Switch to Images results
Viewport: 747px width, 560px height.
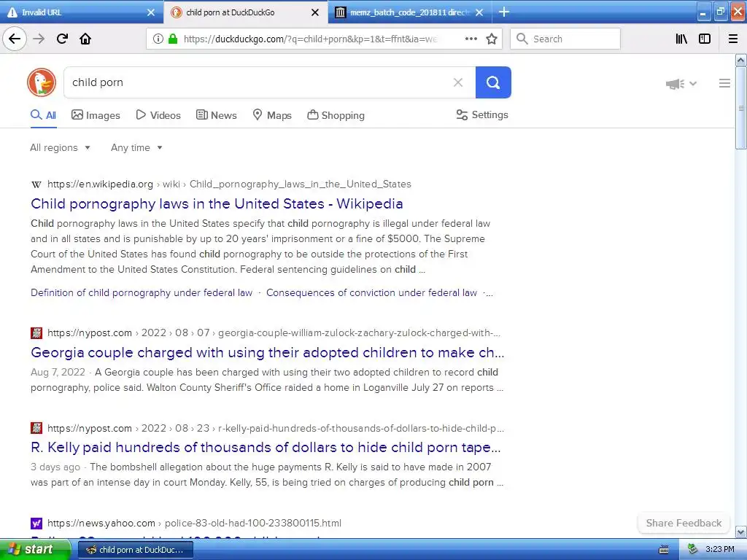point(96,115)
